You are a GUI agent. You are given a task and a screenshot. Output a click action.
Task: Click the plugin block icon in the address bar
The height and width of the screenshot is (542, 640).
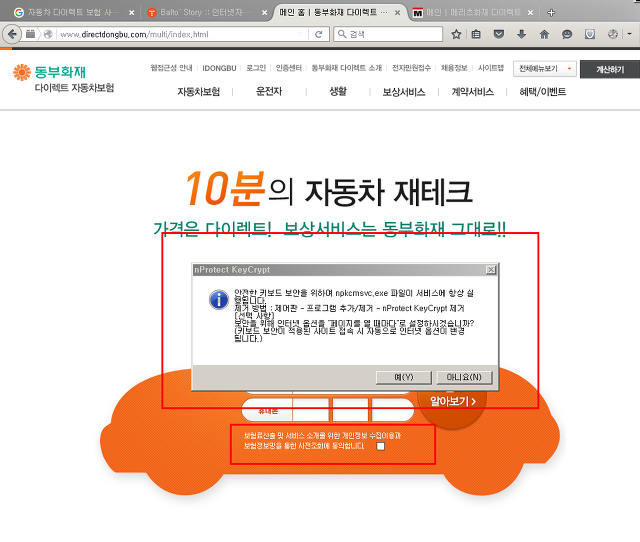pos(30,34)
